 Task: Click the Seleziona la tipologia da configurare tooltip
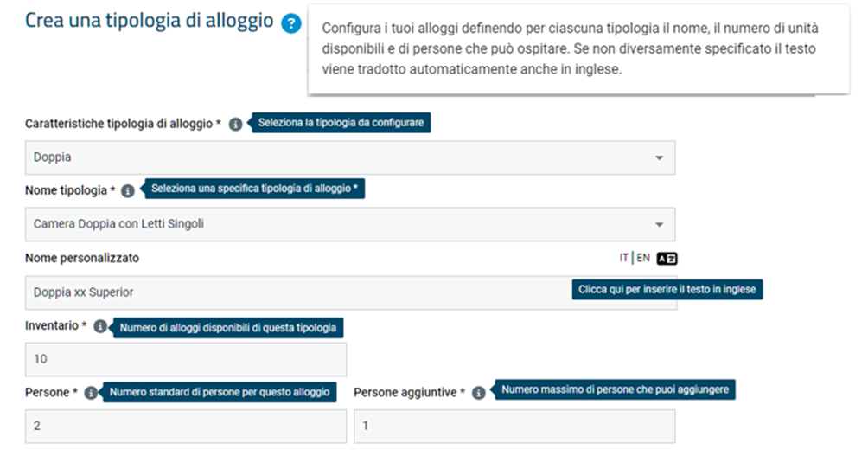pyautogui.click(x=341, y=123)
